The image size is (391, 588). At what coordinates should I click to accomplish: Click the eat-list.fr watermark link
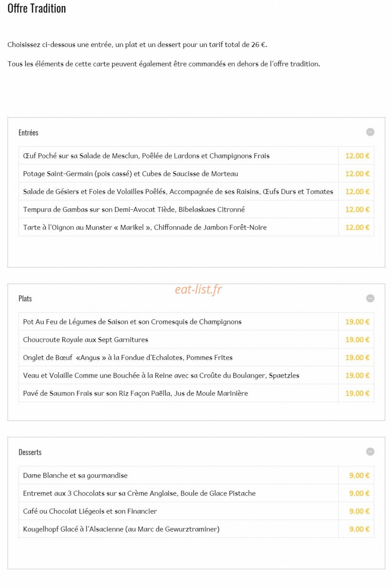[x=198, y=290]
